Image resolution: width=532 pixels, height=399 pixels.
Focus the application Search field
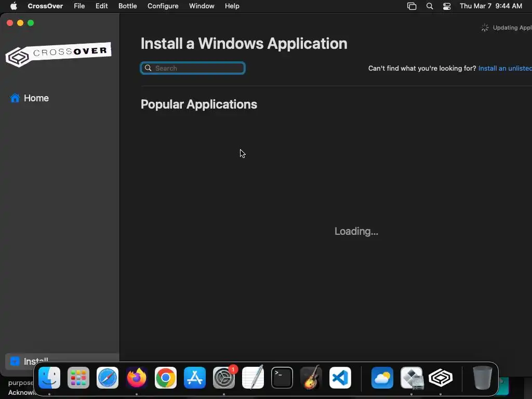(x=193, y=68)
